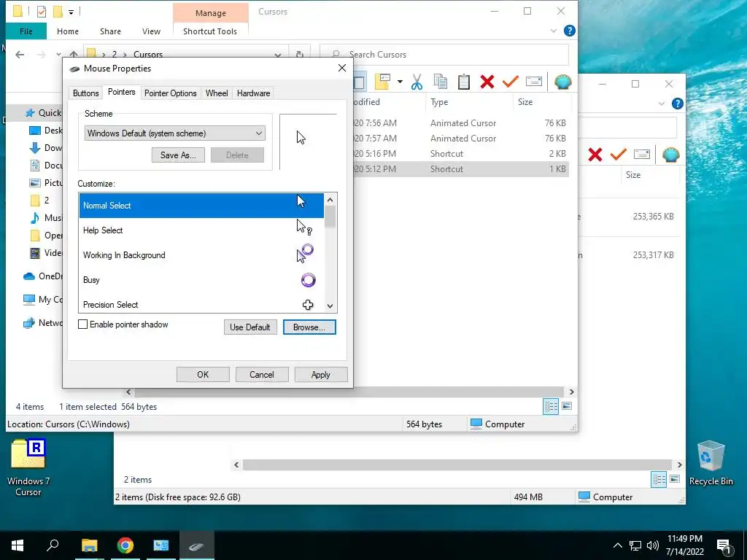The image size is (747, 560).
Task: Switch to large icons view in Cursors window
Action: (567, 406)
